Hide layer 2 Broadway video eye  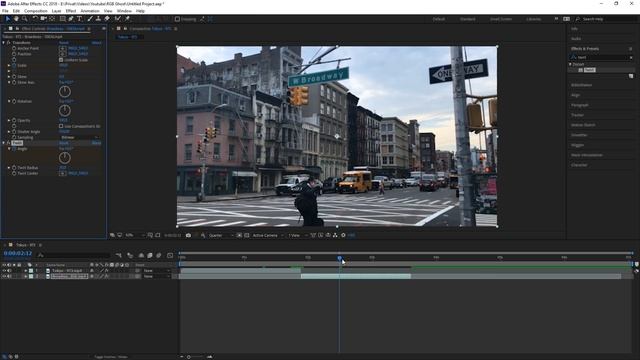[4, 276]
